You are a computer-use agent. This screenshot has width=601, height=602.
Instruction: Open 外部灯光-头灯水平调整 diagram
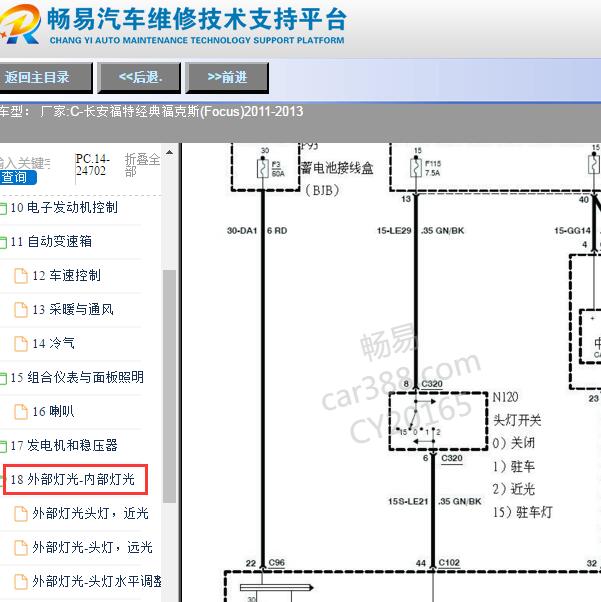pyautogui.click(x=97, y=581)
